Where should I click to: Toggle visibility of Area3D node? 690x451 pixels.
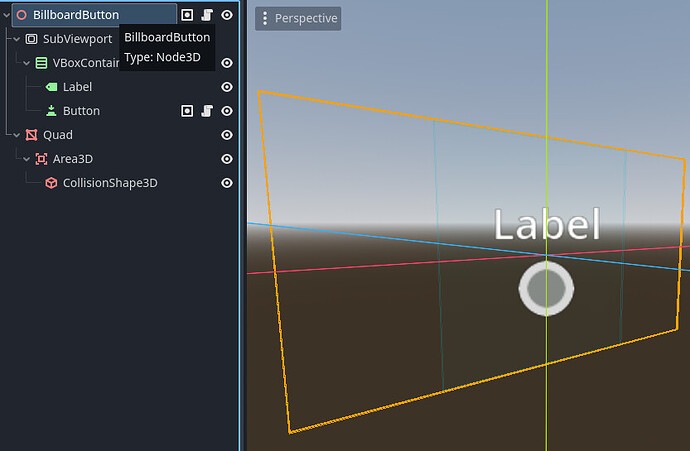tap(227, 159)
